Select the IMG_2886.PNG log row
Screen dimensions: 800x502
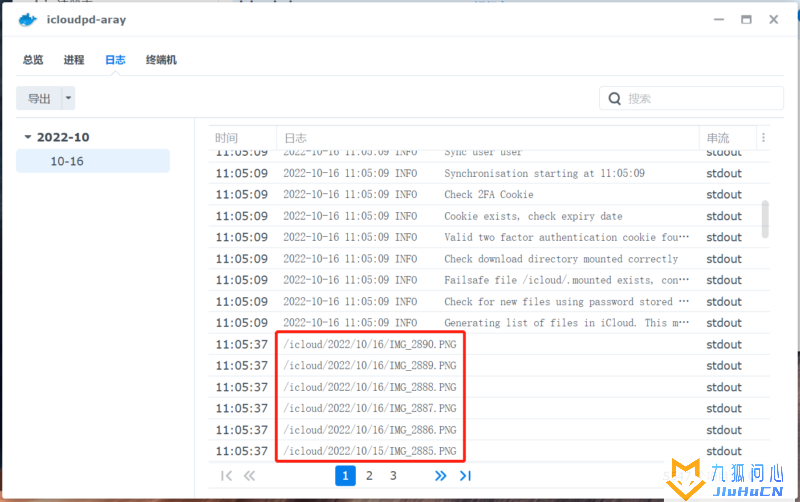pos(489,430)
